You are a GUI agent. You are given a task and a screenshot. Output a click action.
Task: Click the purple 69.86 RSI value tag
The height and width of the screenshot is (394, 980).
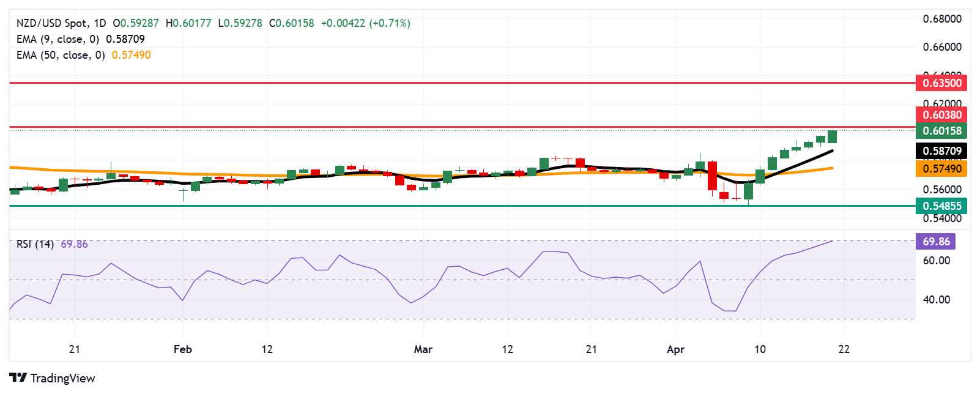click(935, 242)
